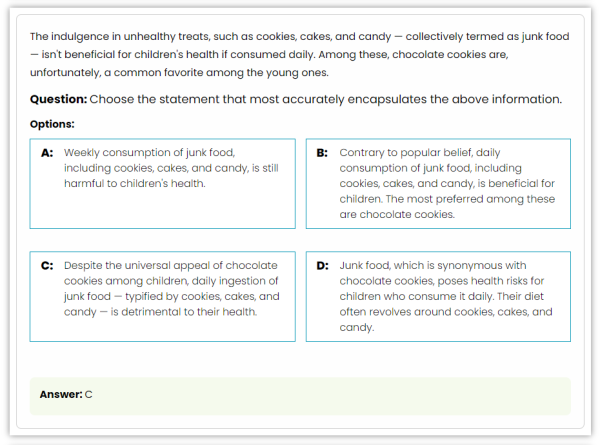Click "Choose the statement" question sentence
Image resolution: width=600 pixels, height=445 pixels.
click(x=325, y=100)
